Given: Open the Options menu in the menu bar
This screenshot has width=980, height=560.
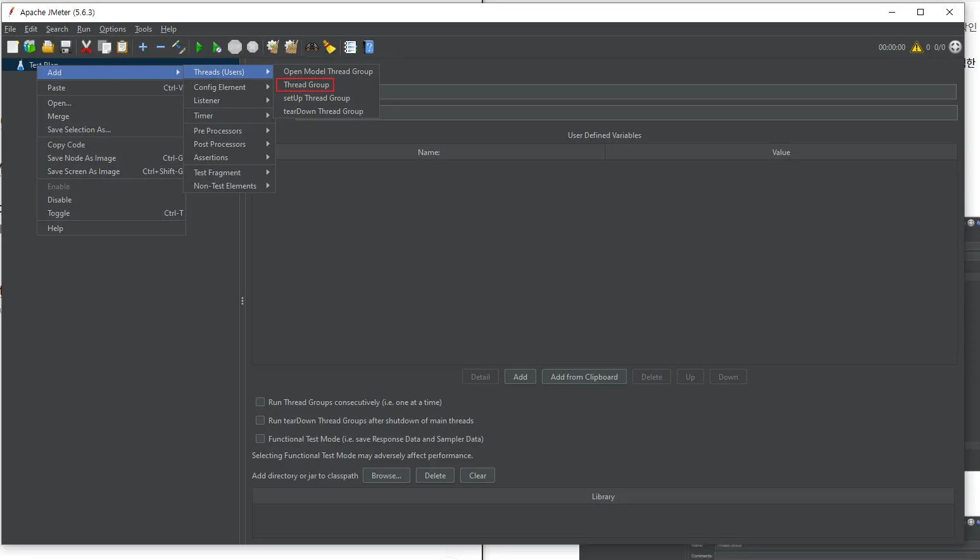Looking at the screenshot, I should pos(113,29).
